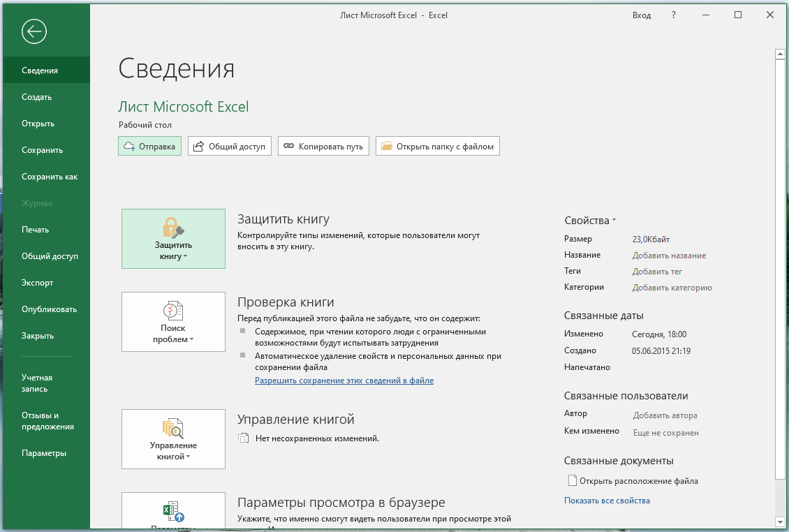Select Сведения in the sidebar
This screenshot has height=532, width=789.
coord(46,71)
